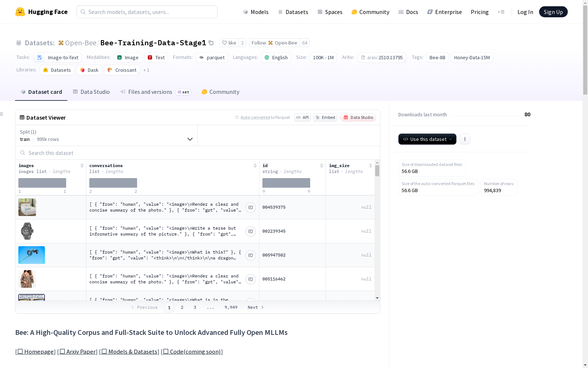Select the Image modality tag
Viewport: 588px width, 368px height.
coord(128,57)
